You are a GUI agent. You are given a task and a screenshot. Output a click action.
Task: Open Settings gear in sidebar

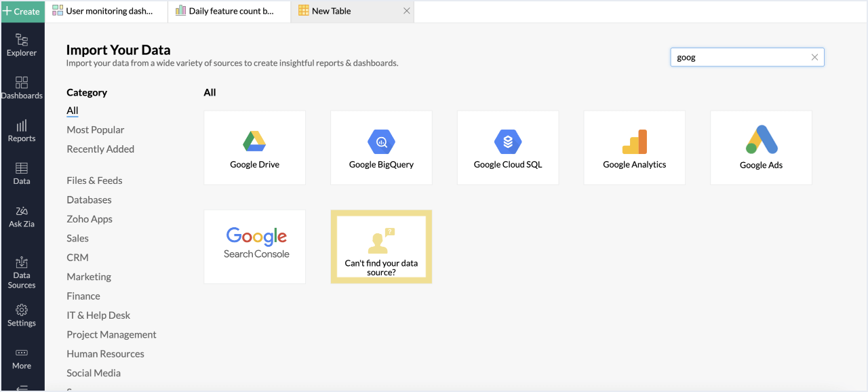pyautogui.click(x=22, y=315)
